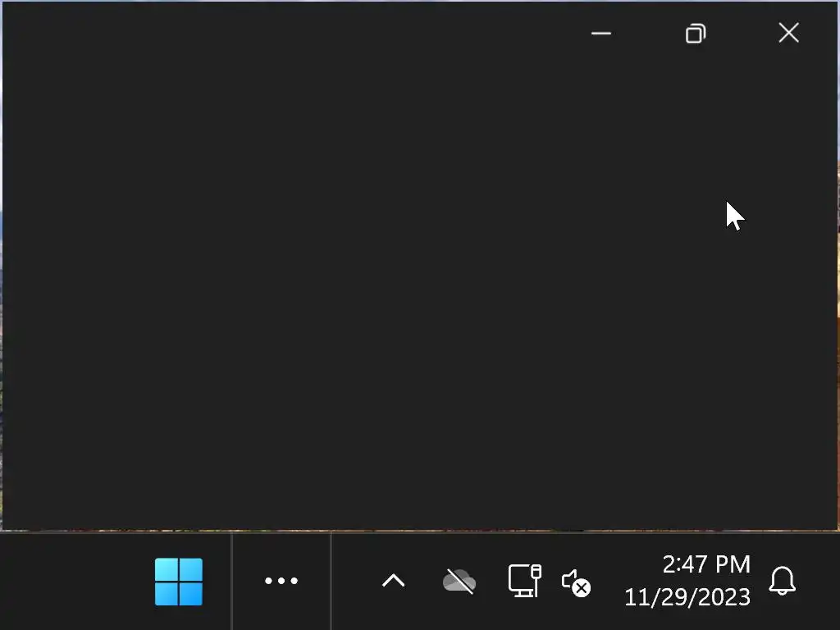Screen dimensions: 840x630
Task: Open the wired network status icon
Action: (524, 581)
